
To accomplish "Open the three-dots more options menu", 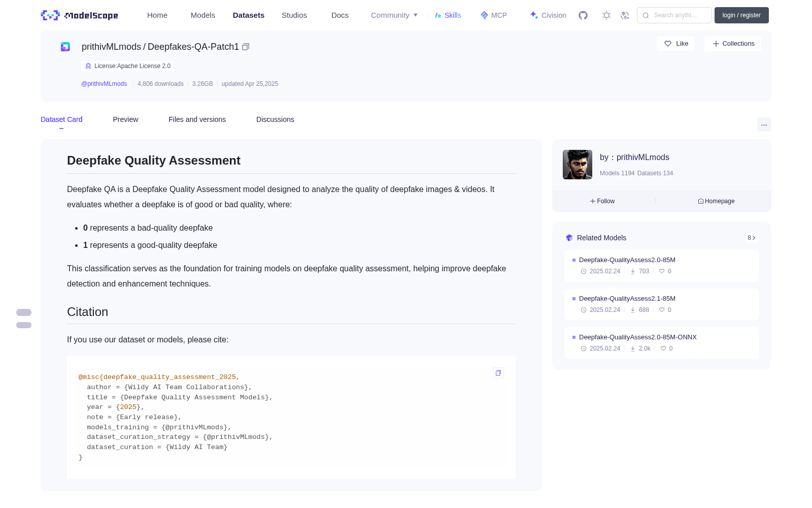I will tap(764, 124).
